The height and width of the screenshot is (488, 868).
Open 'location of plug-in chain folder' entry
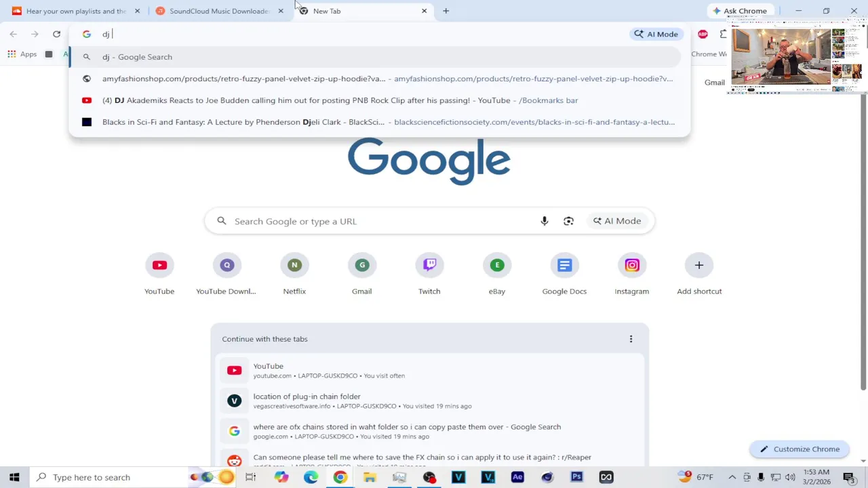(x=430, y=401)
